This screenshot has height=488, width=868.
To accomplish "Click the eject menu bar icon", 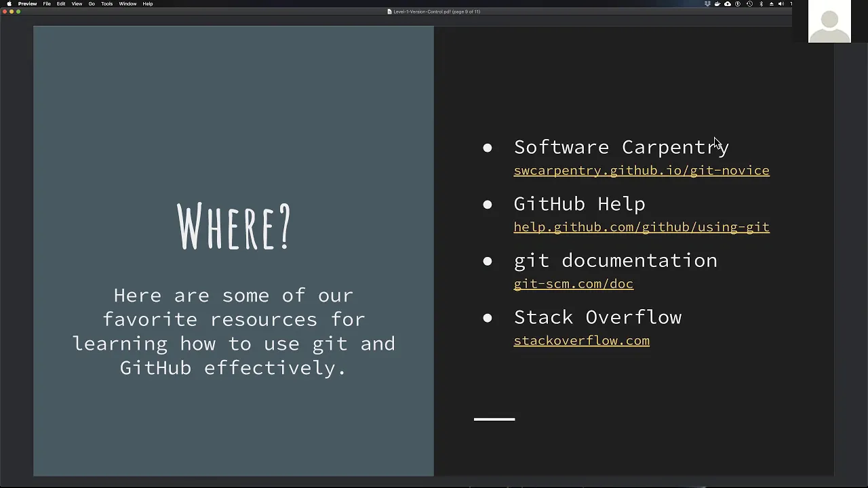I will point(771,3).
